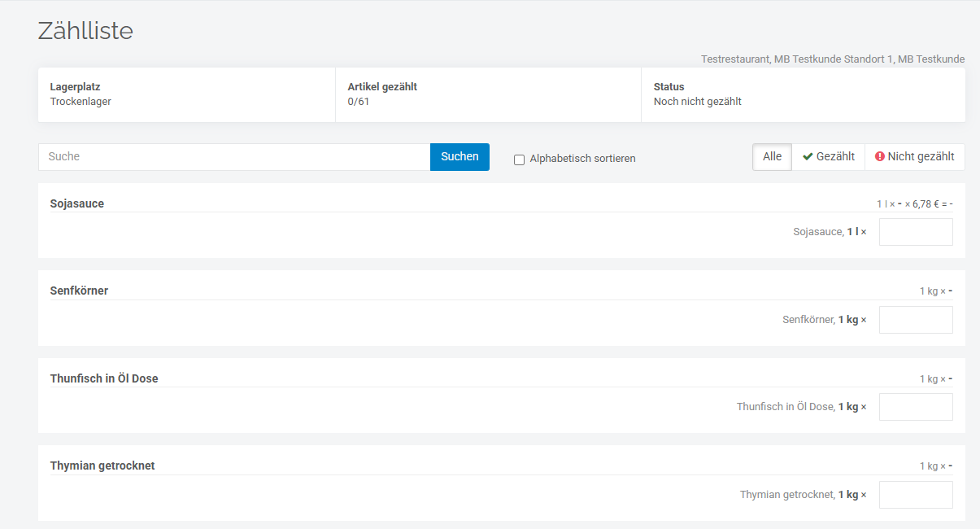Click the Lagerplatz Trockenlager info card

point(186,94)
